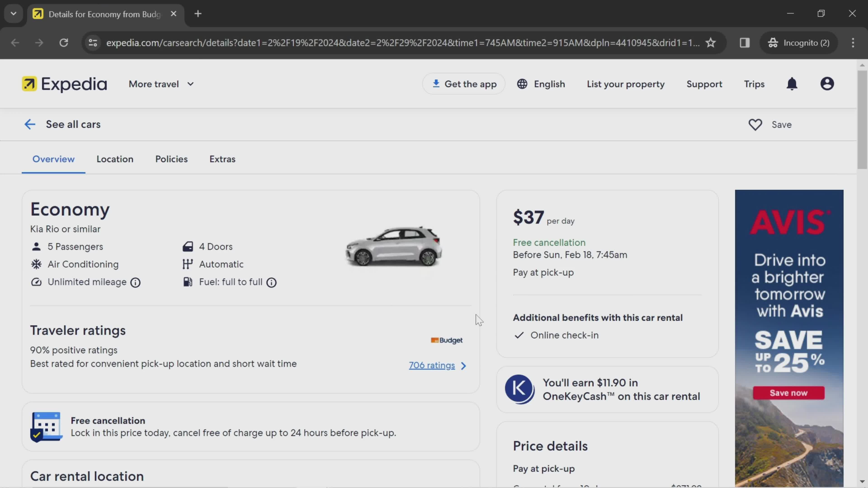The image size is (868, 488).
Task: Click the page vertical scrollbar
Action: pyautogui.click(x=862, y=120)
